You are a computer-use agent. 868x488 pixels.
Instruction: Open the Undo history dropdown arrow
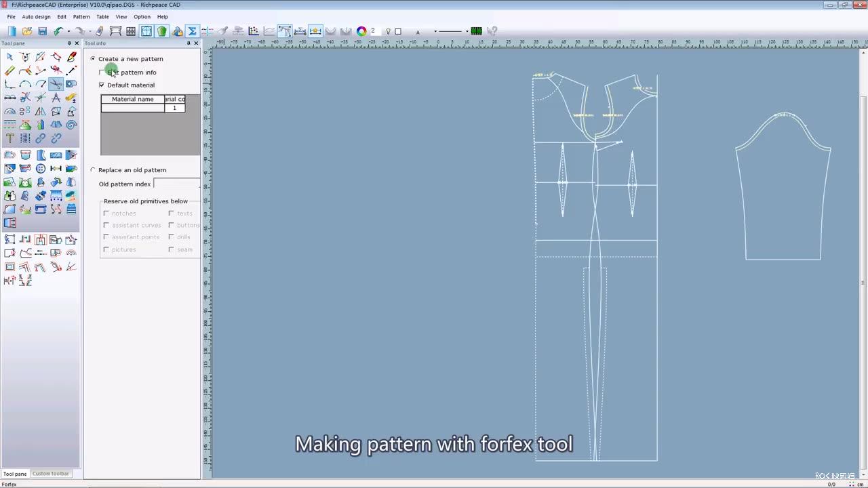pos(68,31)
